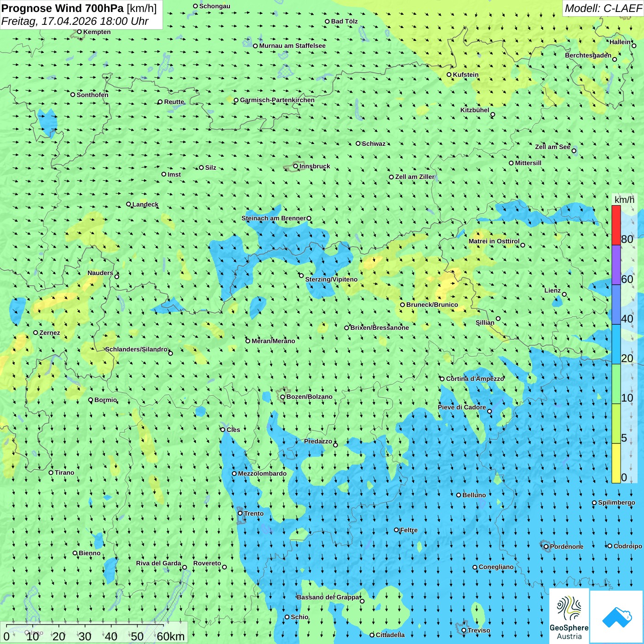Click the Hallein town label

tap(620, 42)
